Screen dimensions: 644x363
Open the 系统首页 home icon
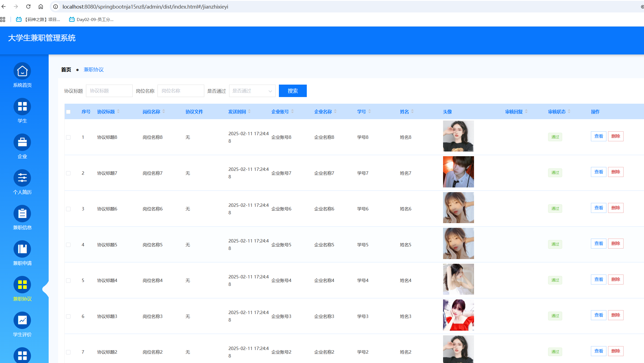[x=22, y=71]
